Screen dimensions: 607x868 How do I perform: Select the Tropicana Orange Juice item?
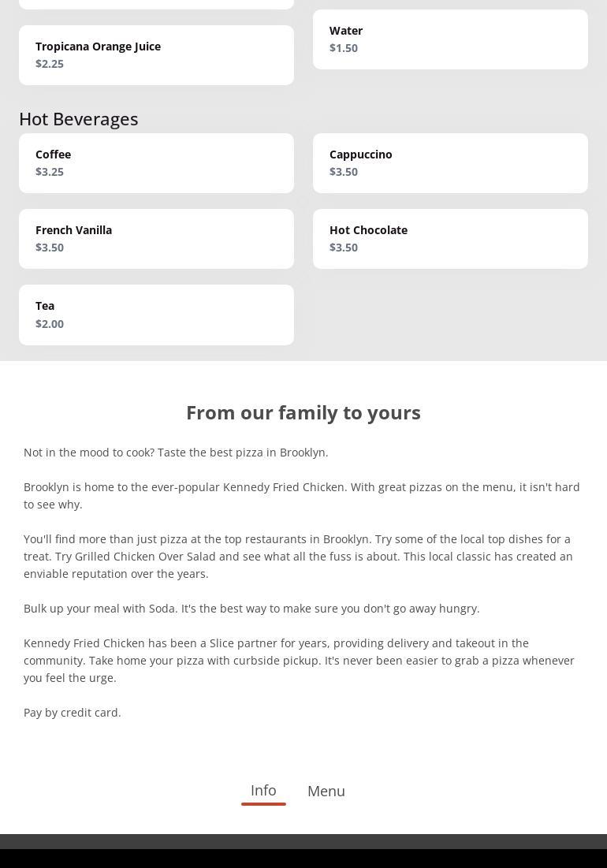[x=156, y=55]
